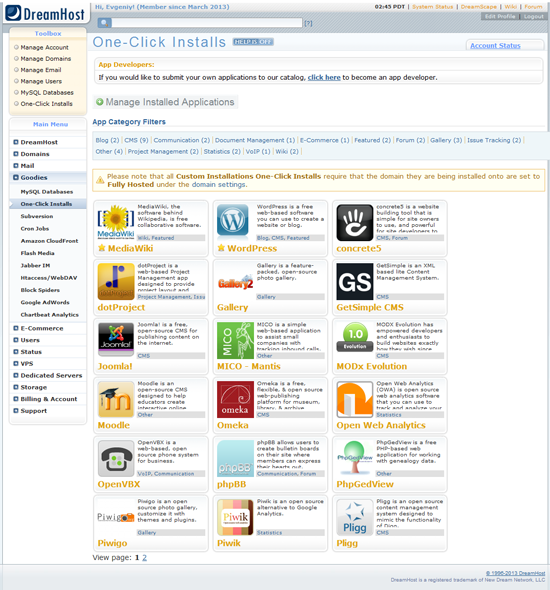Open the System Status link in the header
550x590 pixels.
click(433, 7)
